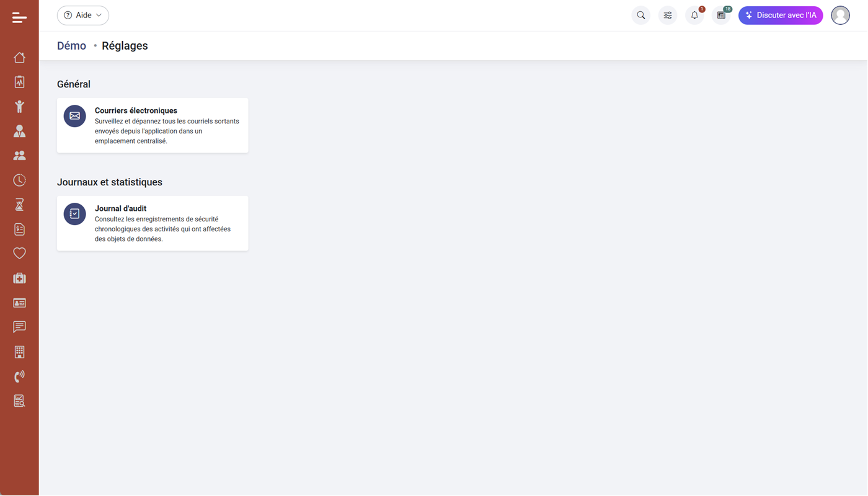Click the first-aid kit sidebar icon
The width and height of the screenshot is (868, 496).
19,278
